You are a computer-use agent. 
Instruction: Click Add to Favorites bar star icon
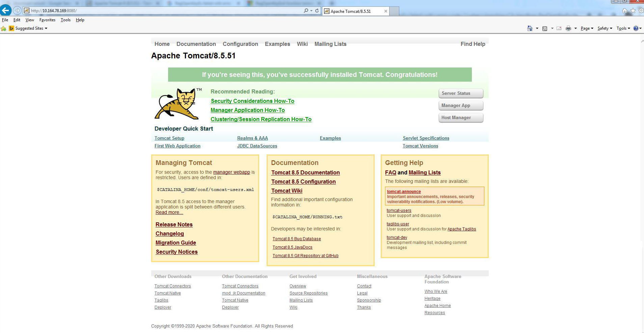tap(4, 28)
